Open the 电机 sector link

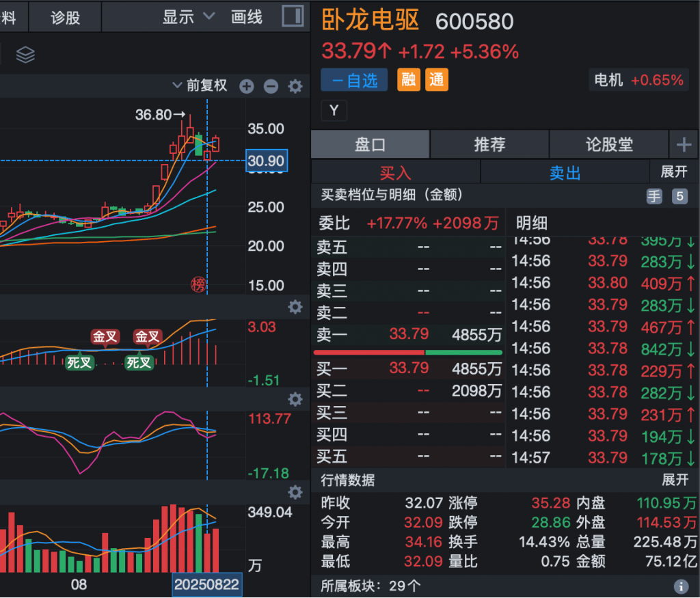[x=639, y=81]
